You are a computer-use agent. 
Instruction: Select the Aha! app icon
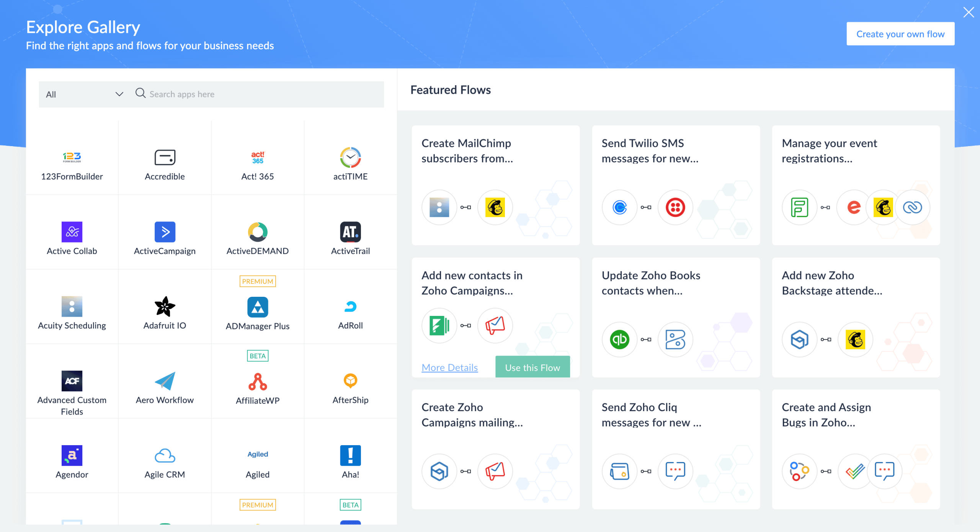point(350,455)
